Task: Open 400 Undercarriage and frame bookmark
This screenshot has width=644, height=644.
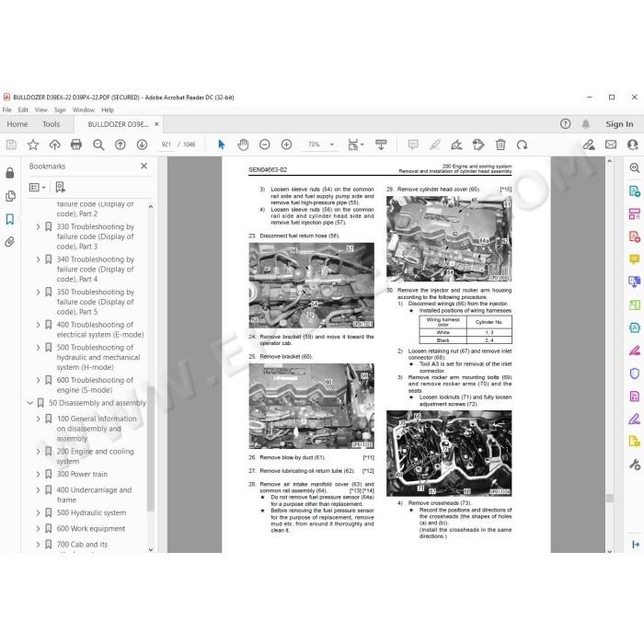Action: (94, 495)
